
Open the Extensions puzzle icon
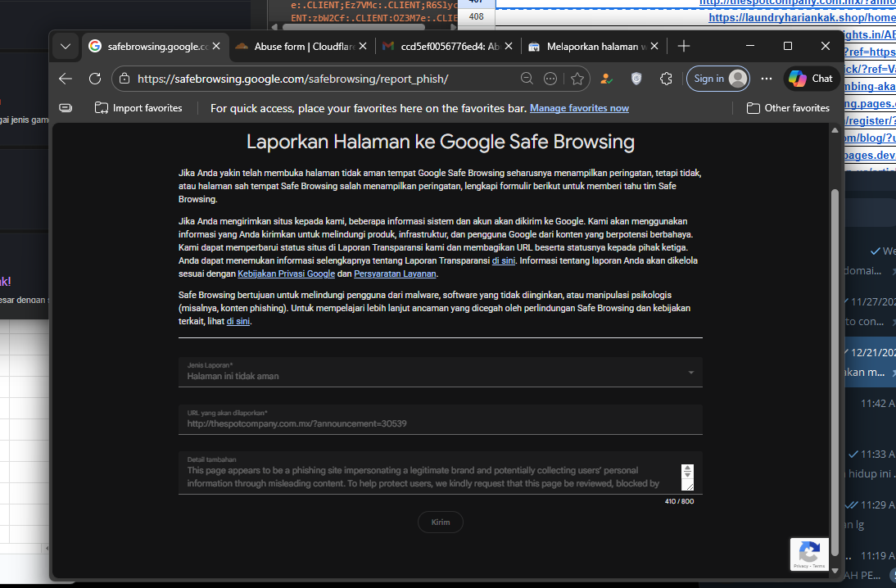(666, 79)
